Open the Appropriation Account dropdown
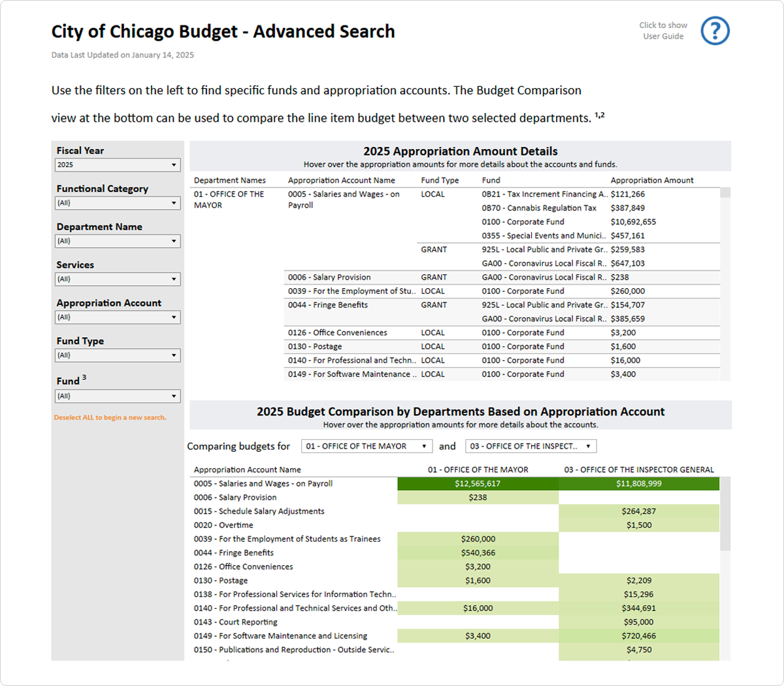 (x=118, y=317)
